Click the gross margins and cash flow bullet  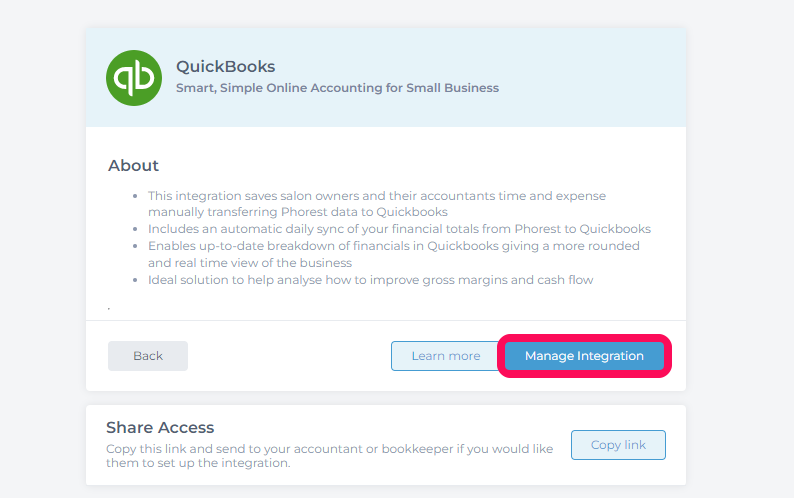click(x=370, y=280)
